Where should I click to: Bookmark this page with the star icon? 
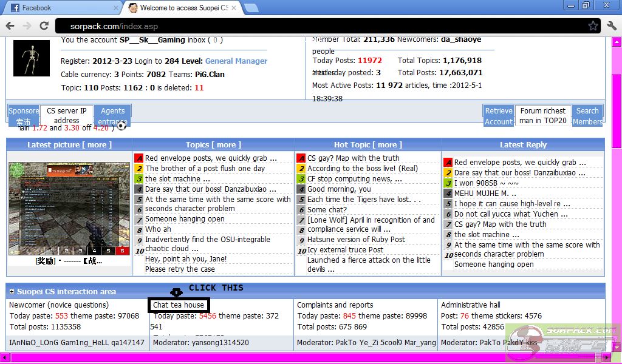(x=593, y=26)
